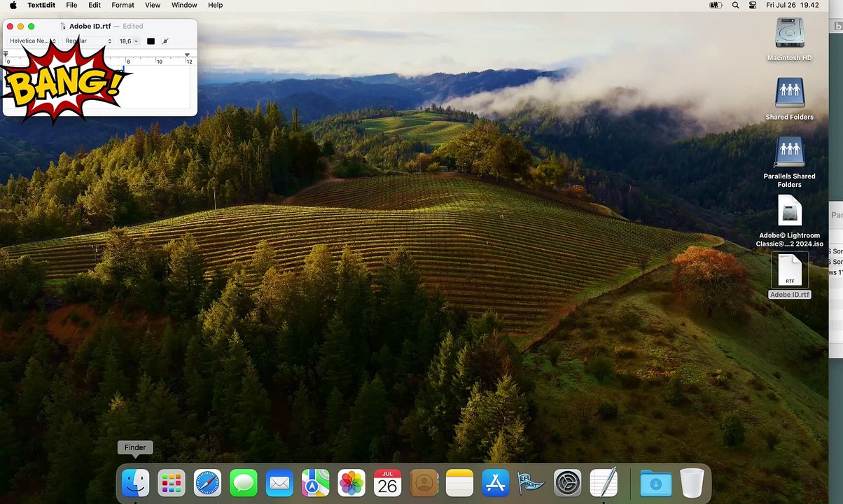Viewport: 843px width, 504px height.
Task: Close the Adobe ID.rtf window
Action: pos(10,26)
